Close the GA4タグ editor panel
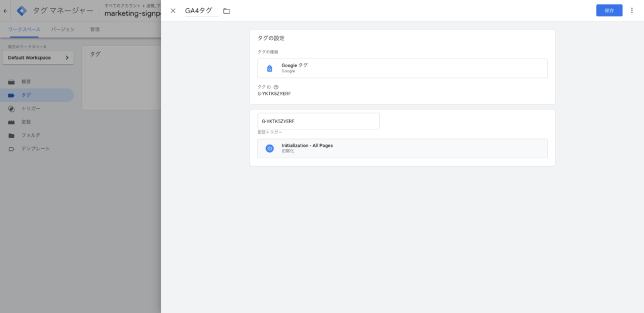The width and height of the screenshot is (644, 313). tap(173, 11)
